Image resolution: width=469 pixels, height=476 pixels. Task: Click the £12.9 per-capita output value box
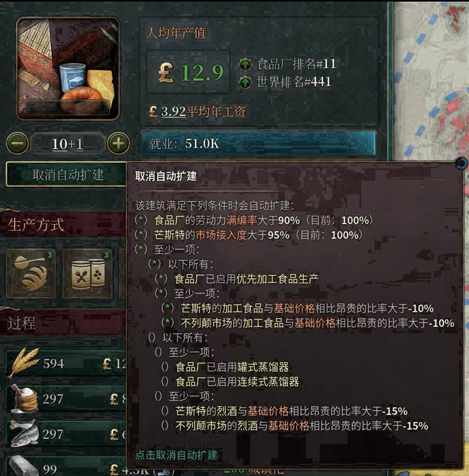pyautogui.click(x=188, y=72)
